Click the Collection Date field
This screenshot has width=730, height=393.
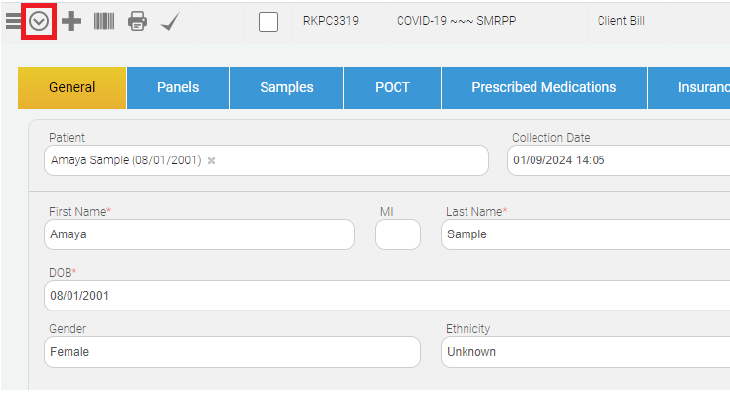[619, 161]
